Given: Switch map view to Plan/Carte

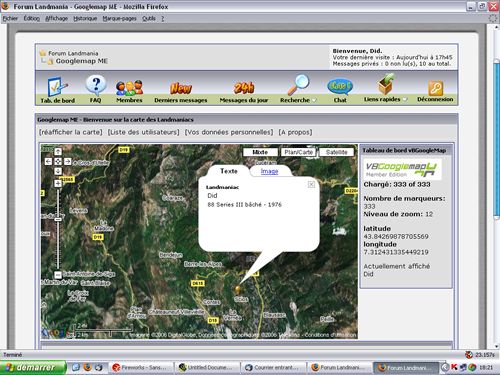Looking at the screenshot, I should [298, 152].
